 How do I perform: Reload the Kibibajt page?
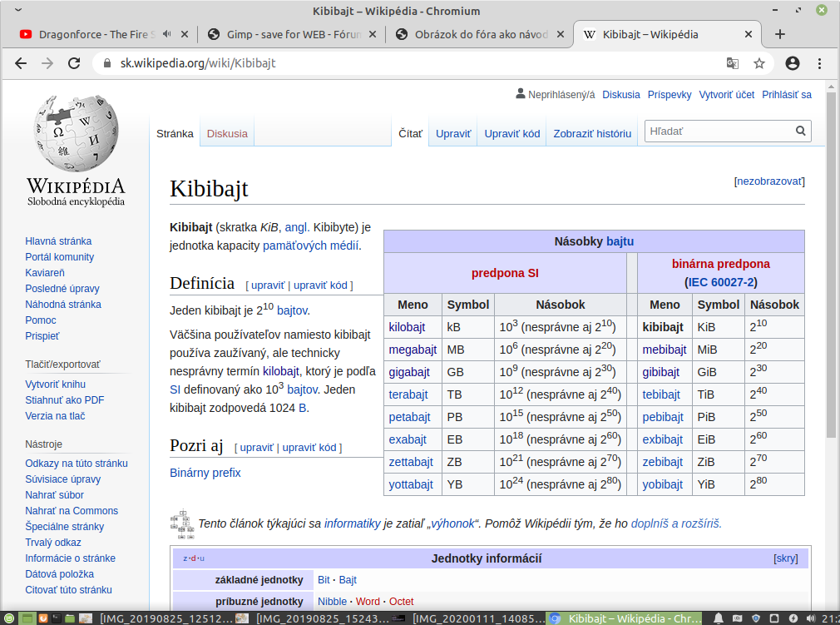tap(74, 63)
